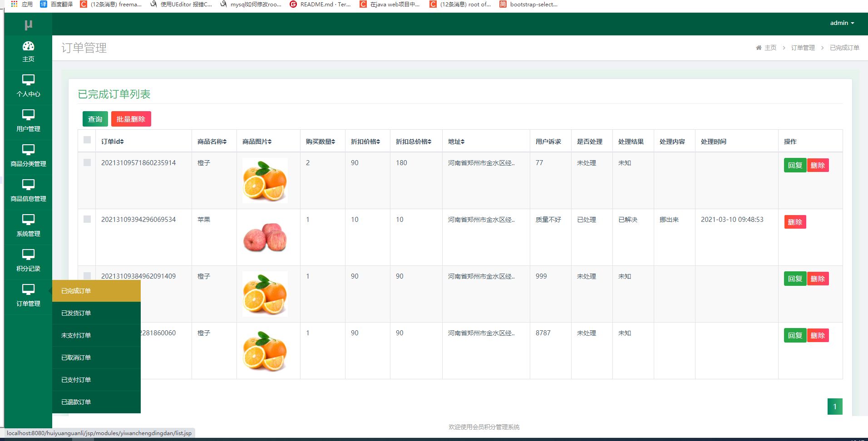
Task: Open the orange image in first row
Action: pyautogui.click(x=265, y=180)
